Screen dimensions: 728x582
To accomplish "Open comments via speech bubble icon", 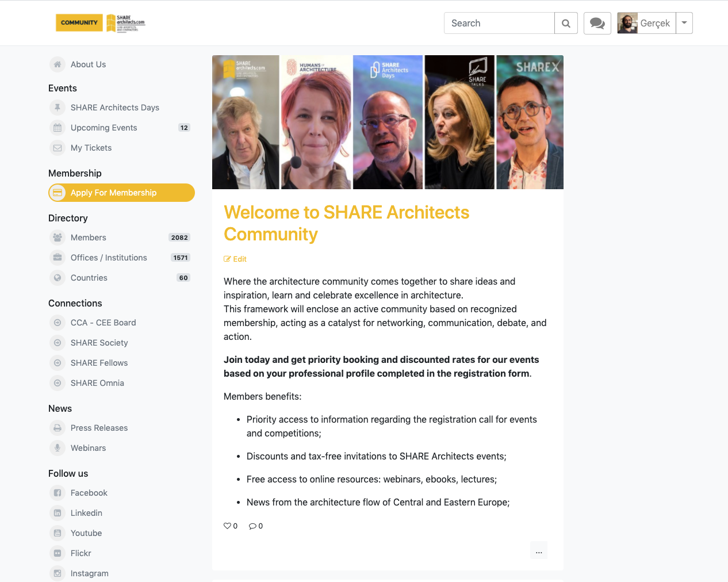I will (x=252, y=526).
